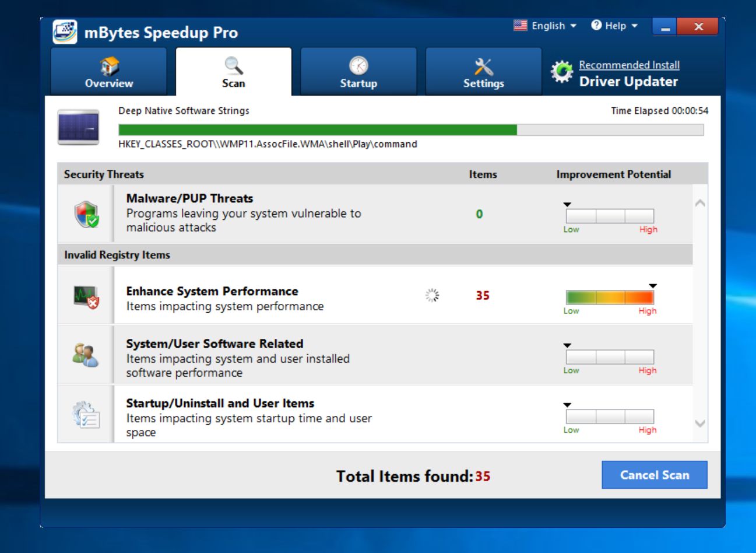Screen dimensions: 756x553
Task: Click the Enhance System Performance monitor icon
Action: 86,297
